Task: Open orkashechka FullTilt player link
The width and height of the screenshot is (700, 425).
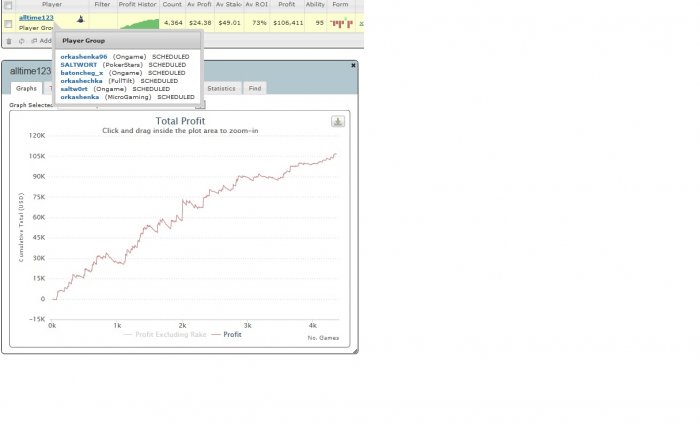Action: 81,81
